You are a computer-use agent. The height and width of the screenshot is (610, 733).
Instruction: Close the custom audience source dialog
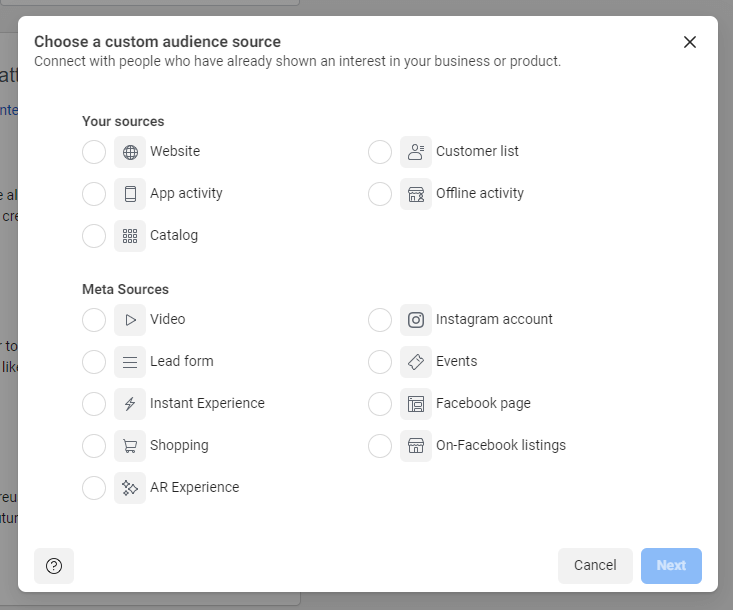tap(690, 42)
